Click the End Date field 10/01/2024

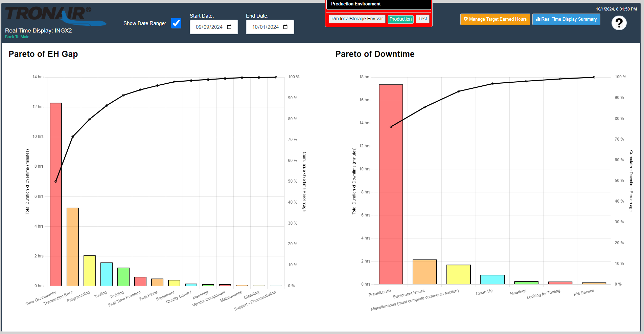[x=270, y=27]
